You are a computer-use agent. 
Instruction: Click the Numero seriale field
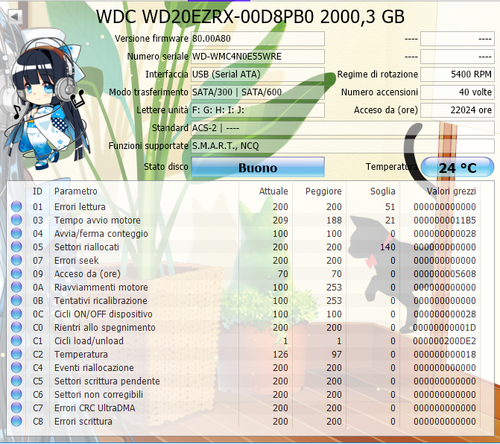point(258,56)
